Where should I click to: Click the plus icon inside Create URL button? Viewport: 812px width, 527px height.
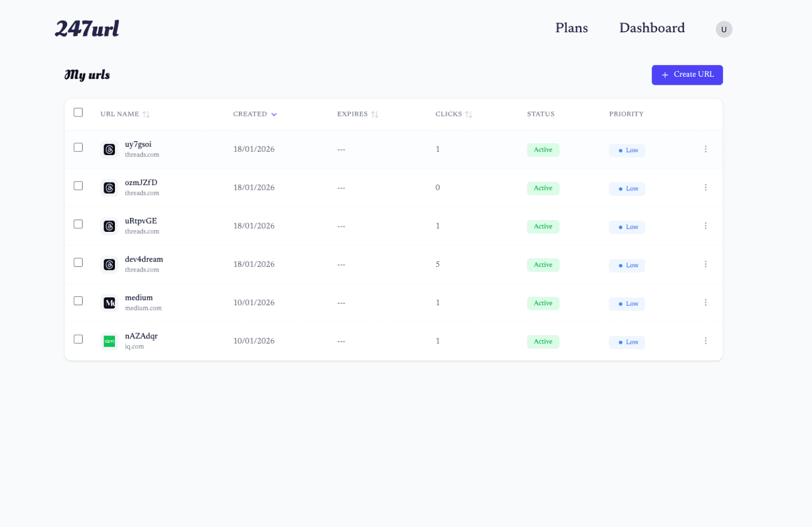coord(665,75)
